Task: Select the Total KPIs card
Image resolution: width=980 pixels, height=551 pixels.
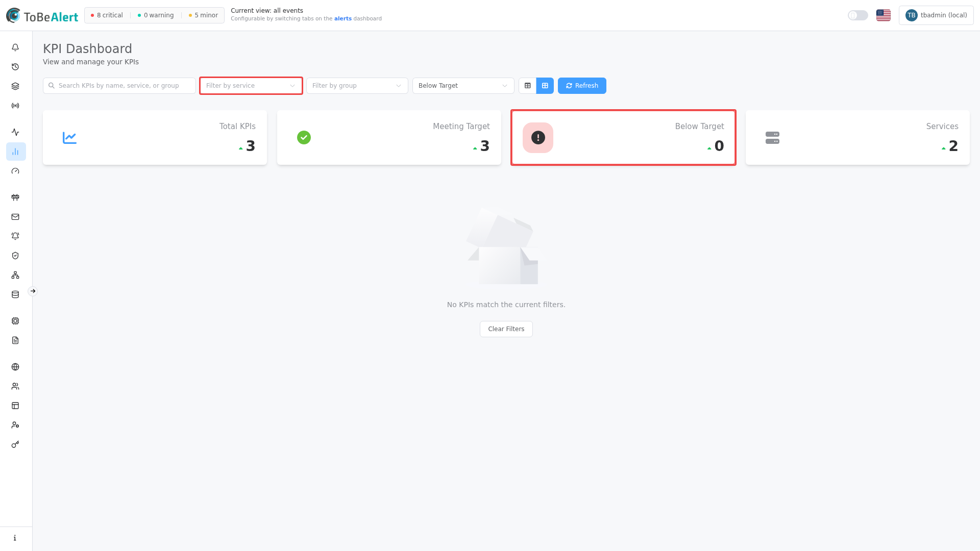Action: coord(155,137)
